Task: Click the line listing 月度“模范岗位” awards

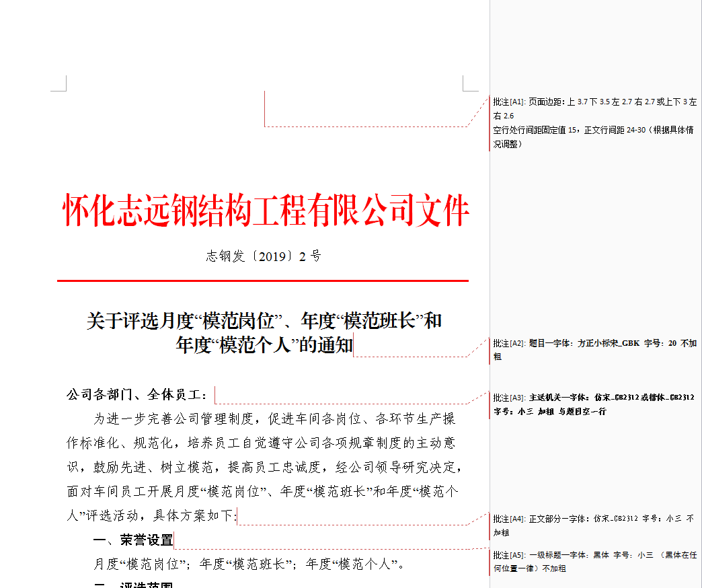Action: (x=249, y=564)
